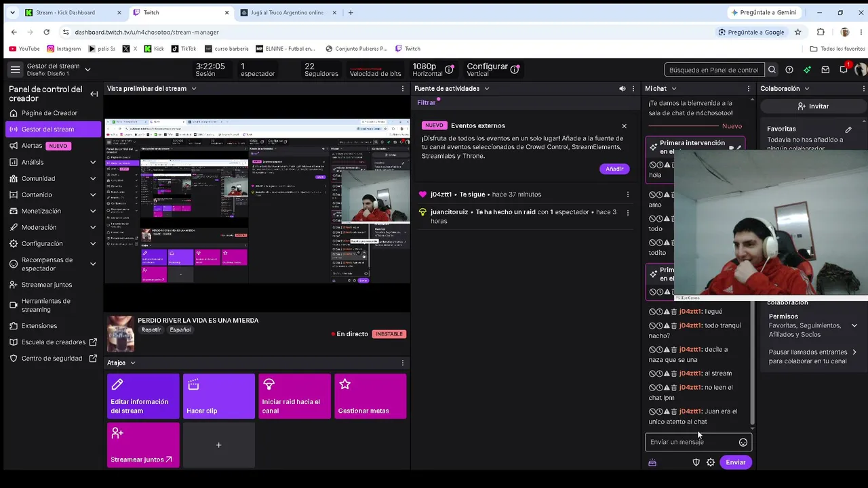This screenshot has height=488, width=868.
Task: Click Búsqueda en Panel de control field
Action: pos(714,70)
